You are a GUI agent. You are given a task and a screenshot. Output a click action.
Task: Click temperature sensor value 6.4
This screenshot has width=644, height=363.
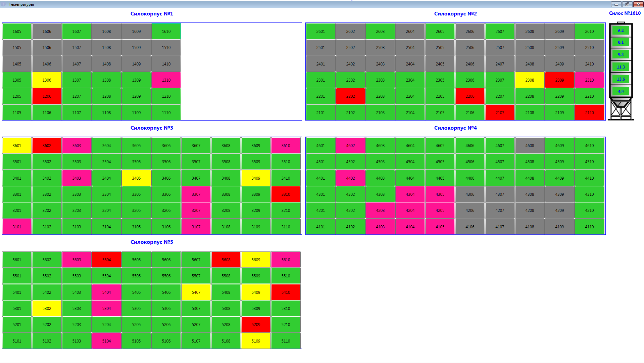pos(621,31)
